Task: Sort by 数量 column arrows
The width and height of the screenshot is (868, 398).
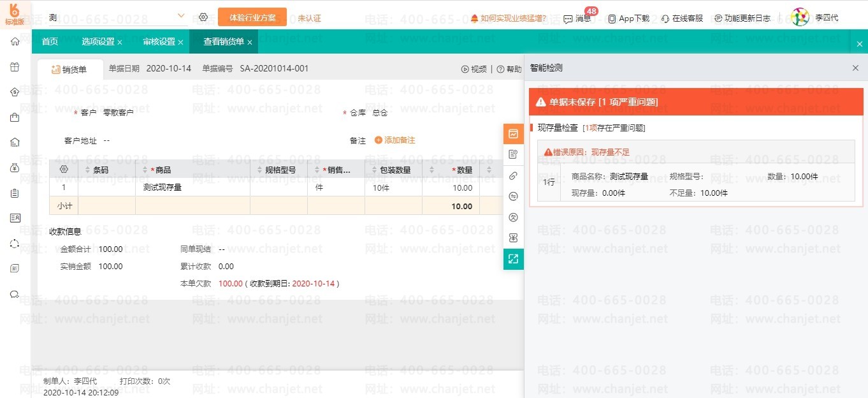Action: [x=432, y=170]
